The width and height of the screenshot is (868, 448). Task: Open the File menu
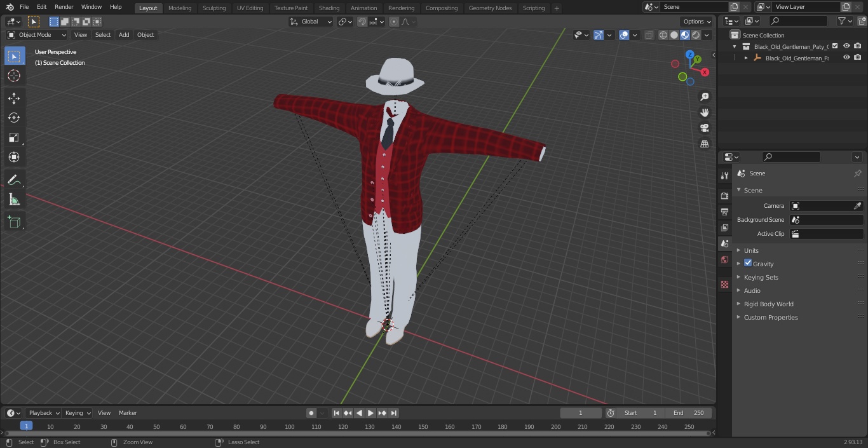coord(24,7)
